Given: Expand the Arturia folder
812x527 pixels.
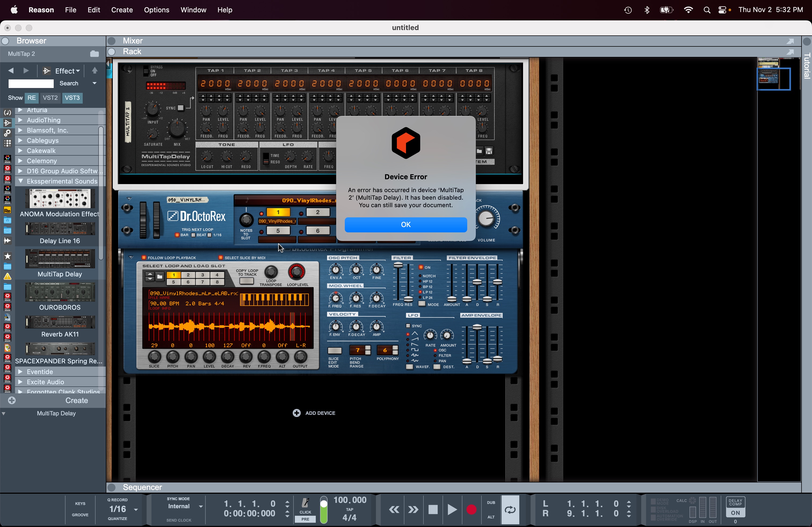Looking at the screenshot, I should tap(20, 110).
